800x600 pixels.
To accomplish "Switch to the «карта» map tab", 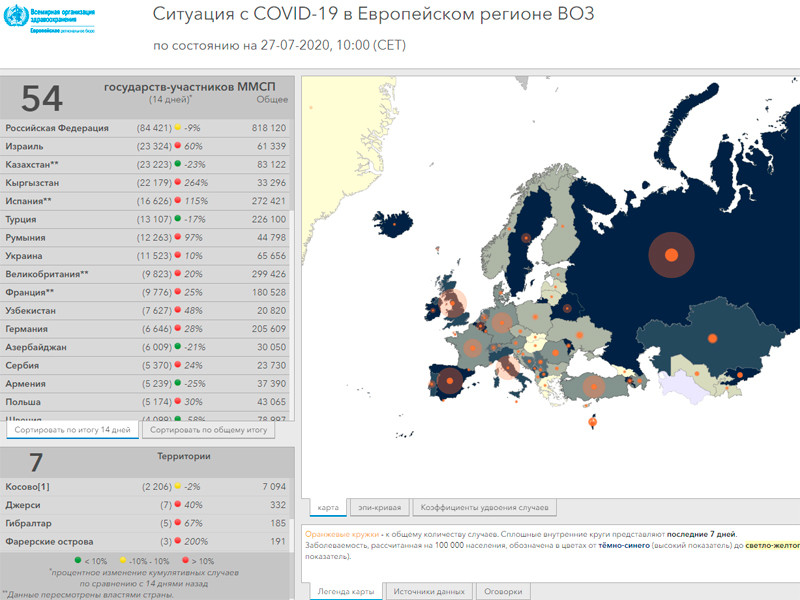I will tap(328, 508).
